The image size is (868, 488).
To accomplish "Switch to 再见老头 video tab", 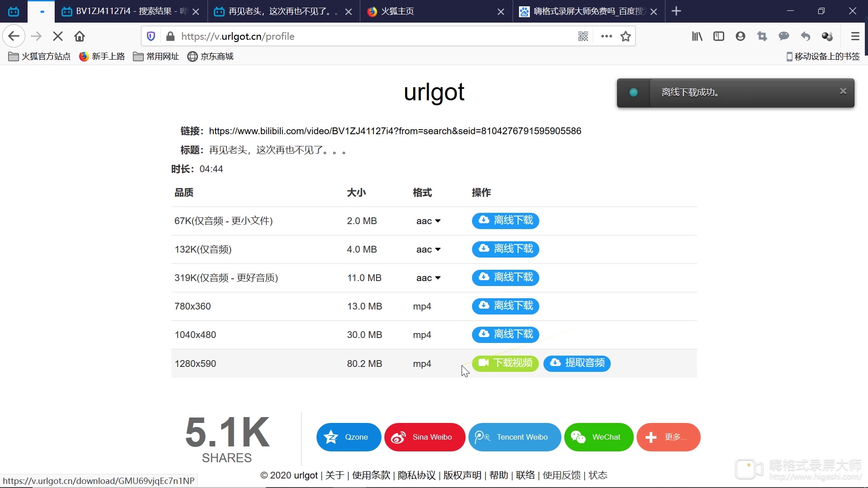I will 283,11.
